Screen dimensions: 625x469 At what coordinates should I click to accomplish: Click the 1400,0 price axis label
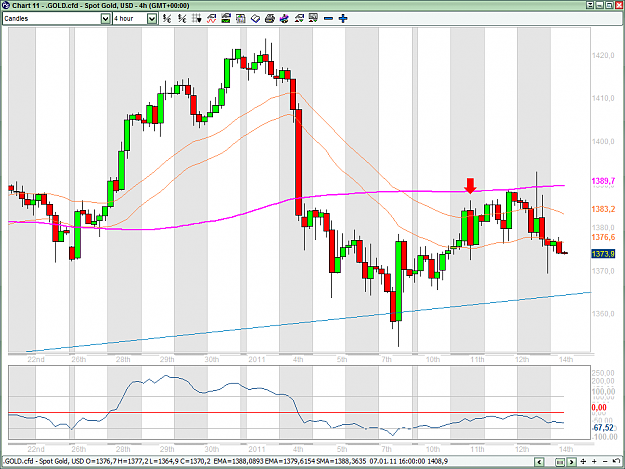tap(603, 141)
